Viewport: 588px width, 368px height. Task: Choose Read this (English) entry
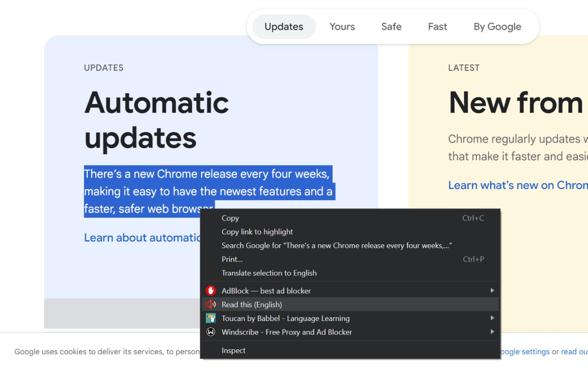350,305
